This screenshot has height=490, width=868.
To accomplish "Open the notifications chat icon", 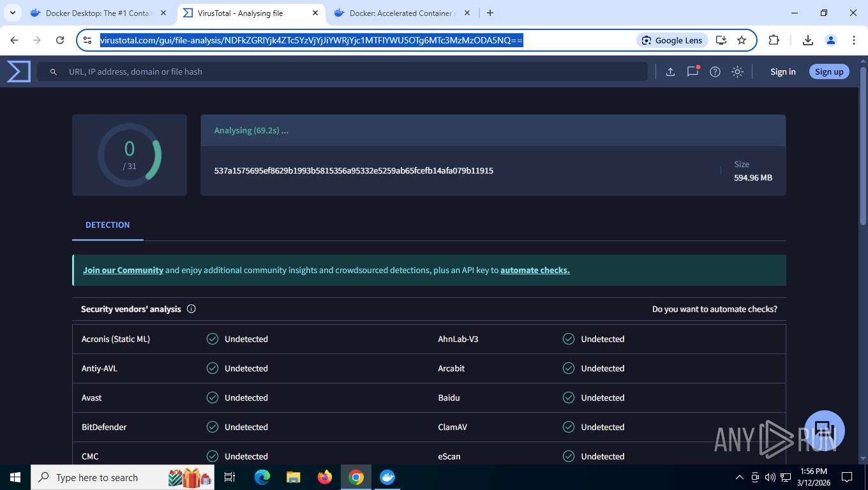I will [x=692, y=71].
